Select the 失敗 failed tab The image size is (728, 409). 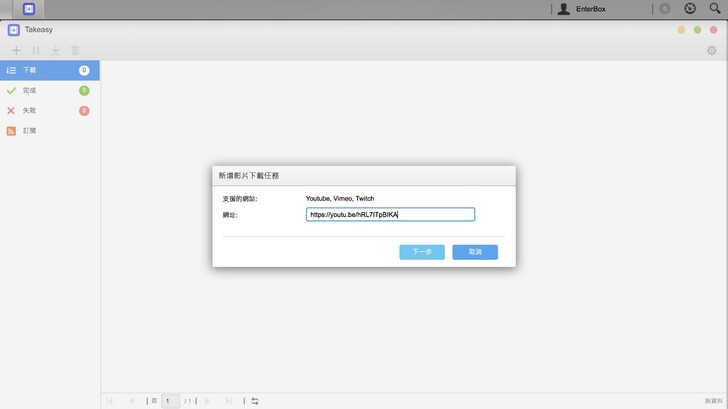pos(50,110)
